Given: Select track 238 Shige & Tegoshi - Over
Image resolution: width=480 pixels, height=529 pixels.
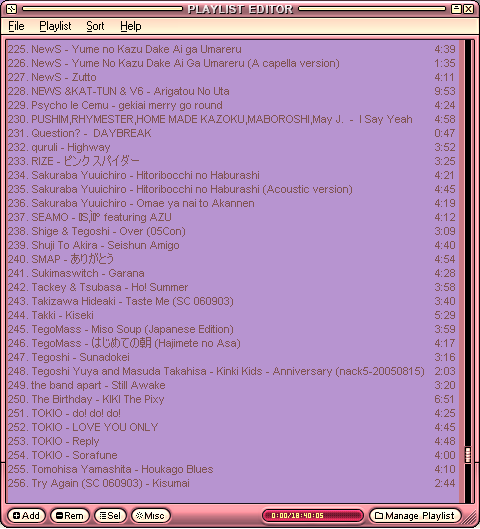Looking at the screenshot, I should pos(232,231).
